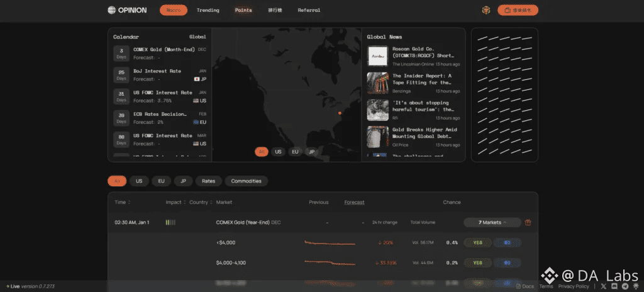Image resolution: width=644 pixels, height=292 pixels.
Task: Switch to the Trending tab
Action: pos(208,10)
